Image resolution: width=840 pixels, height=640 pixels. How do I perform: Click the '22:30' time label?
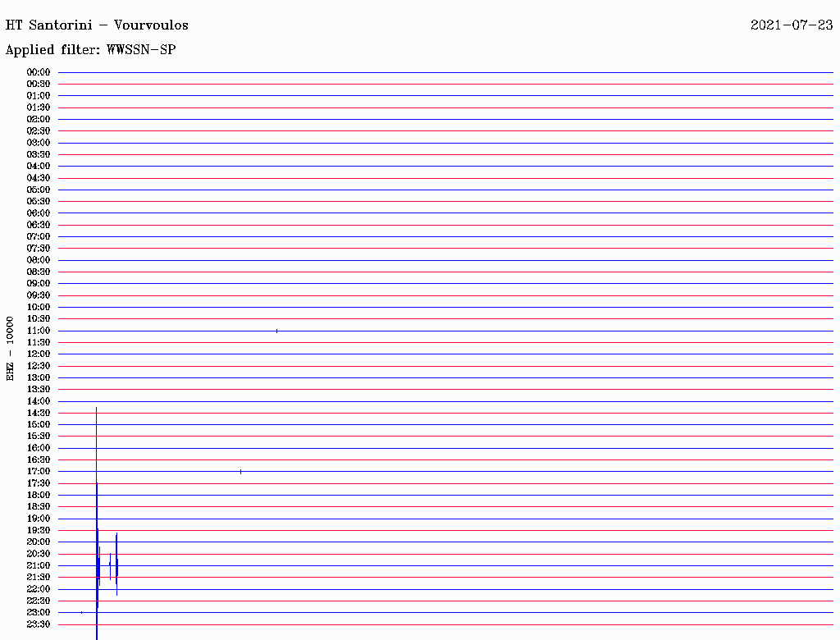point(39,601)
